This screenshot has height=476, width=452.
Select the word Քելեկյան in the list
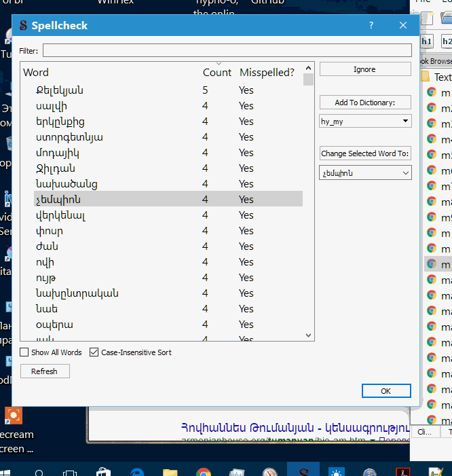click(60, 90)
